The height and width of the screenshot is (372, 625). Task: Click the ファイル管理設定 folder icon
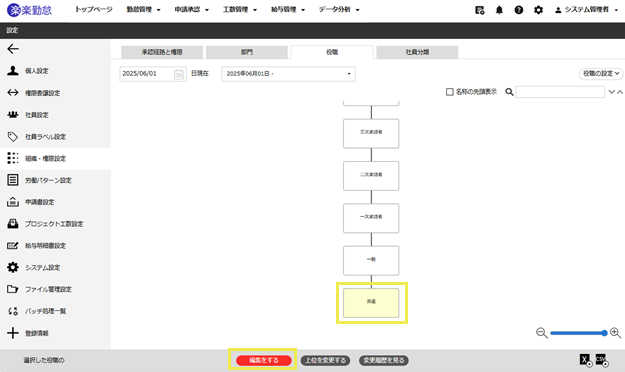point(13,289)
